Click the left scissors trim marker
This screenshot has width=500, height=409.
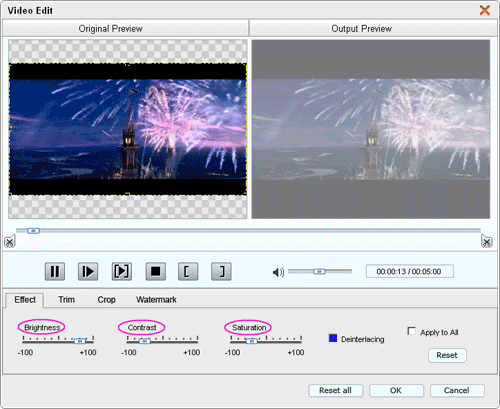pyautogui.click(x=10, y=241)
